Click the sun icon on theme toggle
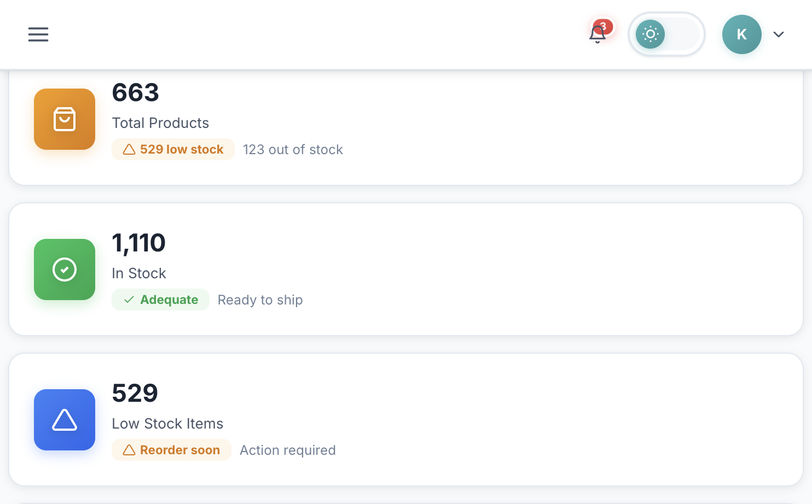 [x=650, y=34]
